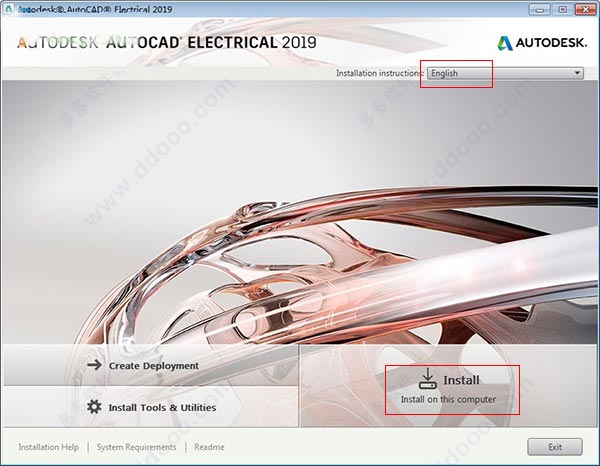The height and width of the screenshot is (466, 600).
Task: Click the arrow icon beside Create Deployment
Action: (94, 365)
